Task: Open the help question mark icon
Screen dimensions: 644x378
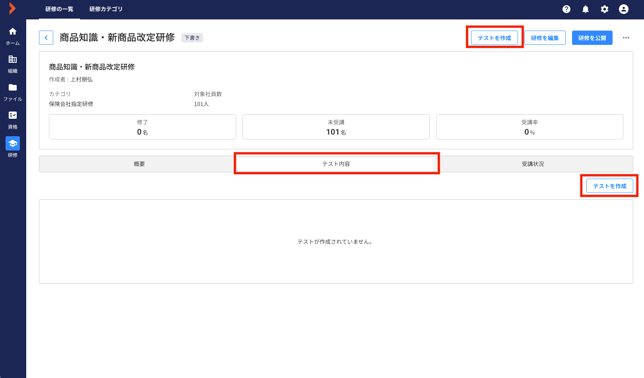Action: [x=566, y=9]
